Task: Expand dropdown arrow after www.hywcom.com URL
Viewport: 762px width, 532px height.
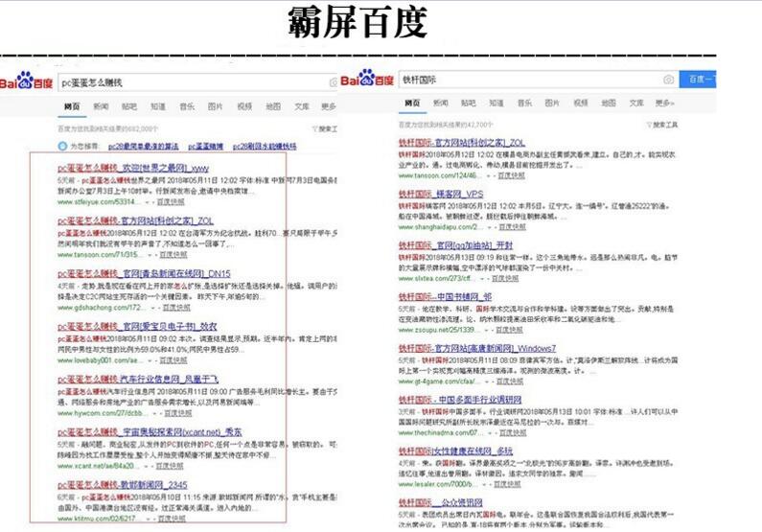Action: click(154, 414)
